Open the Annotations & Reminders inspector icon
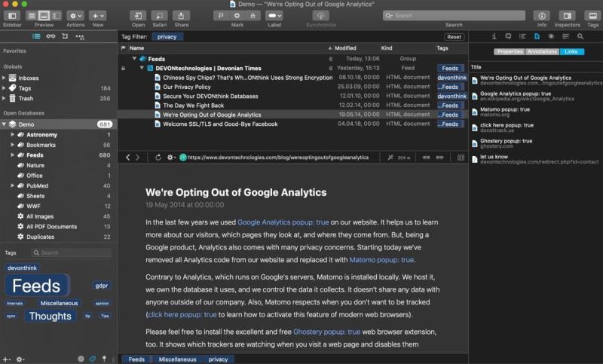Image resolution: width=603 pixels, height=364 pixels. (508, 36)
